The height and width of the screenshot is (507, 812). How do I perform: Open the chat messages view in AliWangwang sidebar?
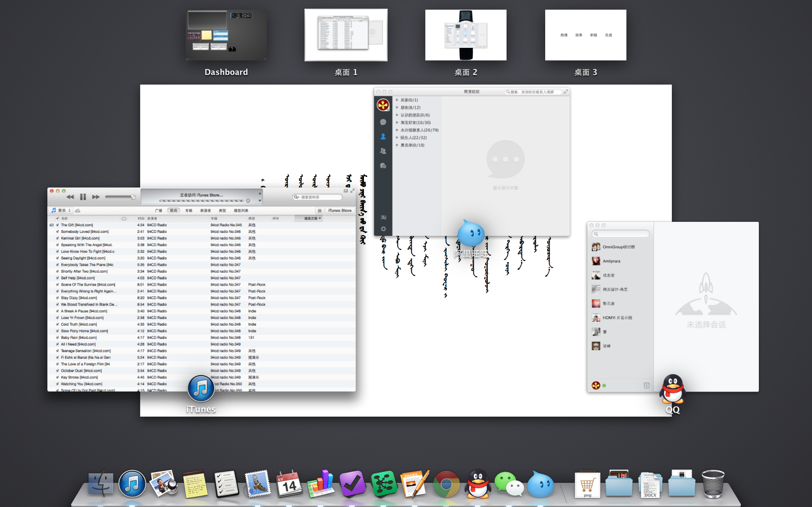383,122
